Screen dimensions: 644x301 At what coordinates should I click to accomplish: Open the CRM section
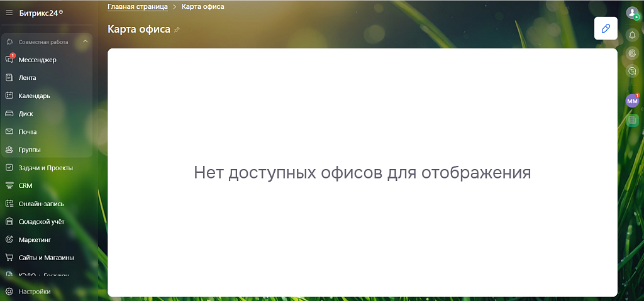click(25, 186)
